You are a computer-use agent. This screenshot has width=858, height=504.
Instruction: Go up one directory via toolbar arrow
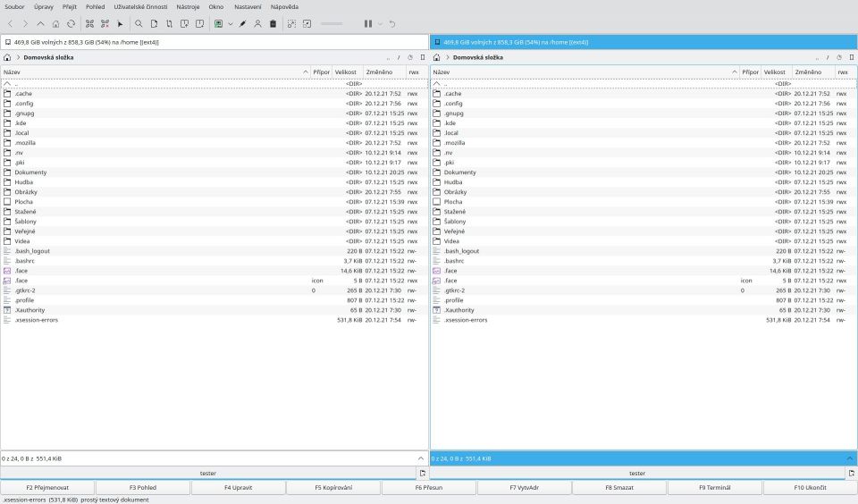40,24
